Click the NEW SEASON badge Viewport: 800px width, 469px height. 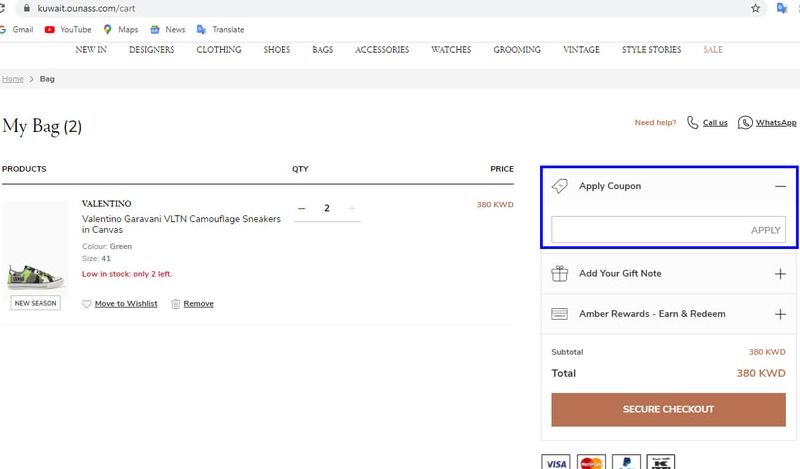coord(35,303)
